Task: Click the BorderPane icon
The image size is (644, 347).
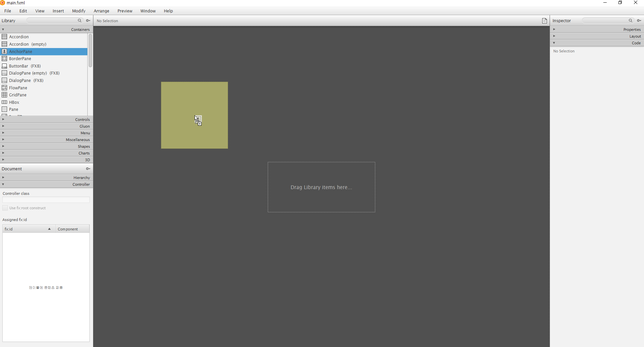Action: [4, 58]
